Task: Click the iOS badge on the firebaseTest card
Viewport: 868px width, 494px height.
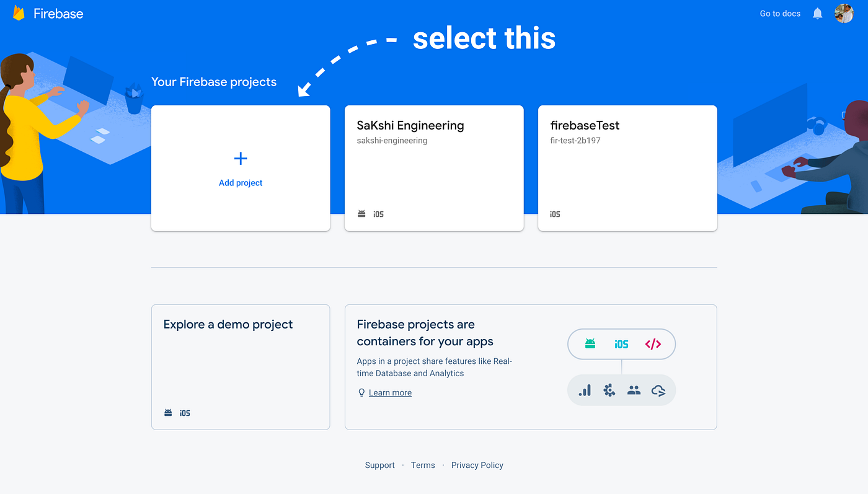Action: [554, 213]
